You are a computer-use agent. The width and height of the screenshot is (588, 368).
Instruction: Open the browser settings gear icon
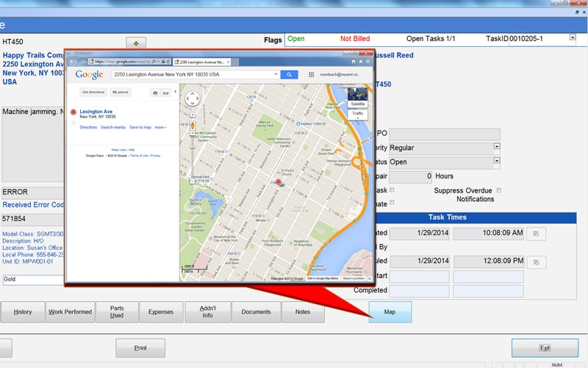point(368,62)
